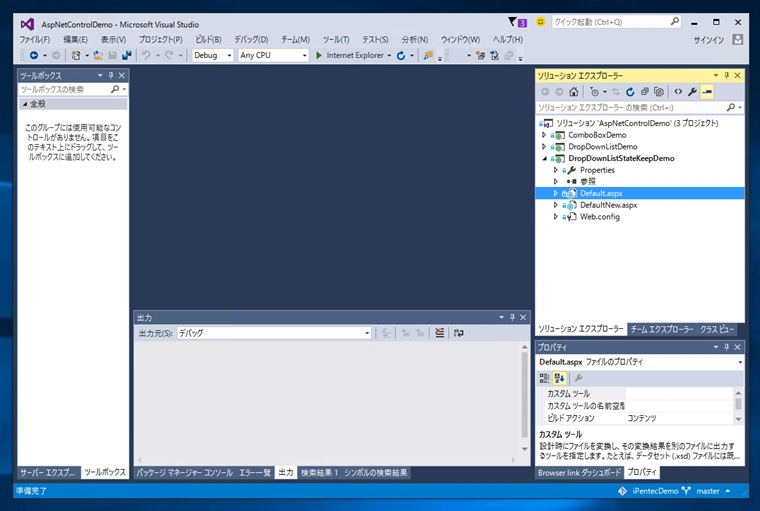The width and height of the screenshot is (760, 511).
Task: Select the 参照 node in Solution Explorer
Action: tap(588, 182)
